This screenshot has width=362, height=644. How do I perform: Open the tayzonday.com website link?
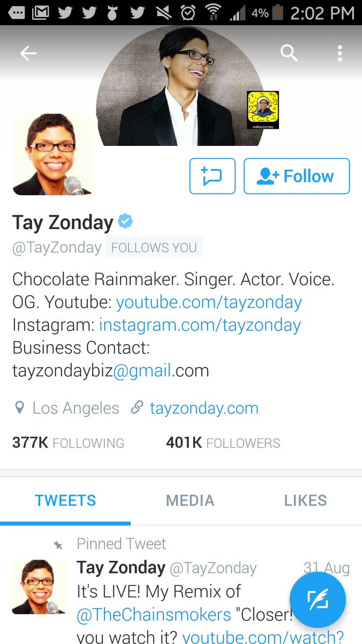(x=204, y=408)
